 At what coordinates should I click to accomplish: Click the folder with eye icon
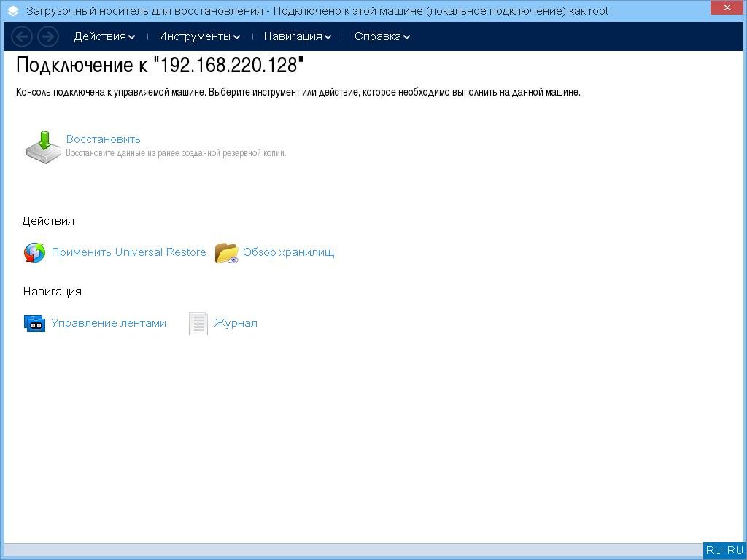[226, 252]
